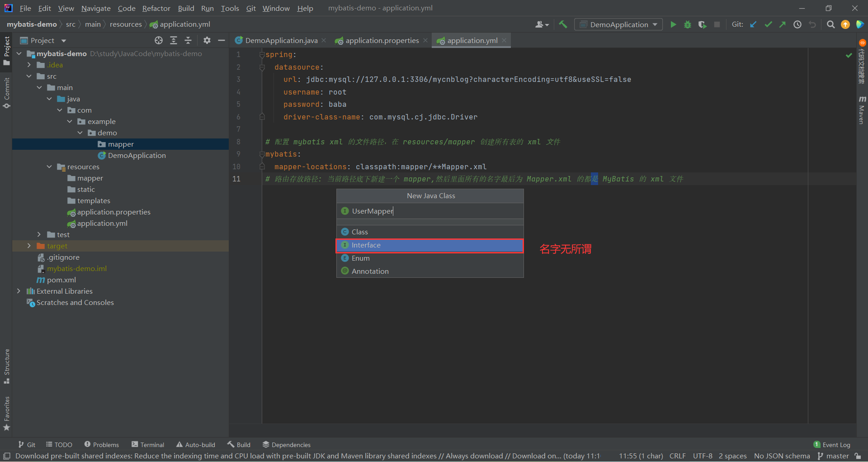This screenshot has width=868, height=462.
Task: Switch to application.properties tab
Action: pos(382,41)
